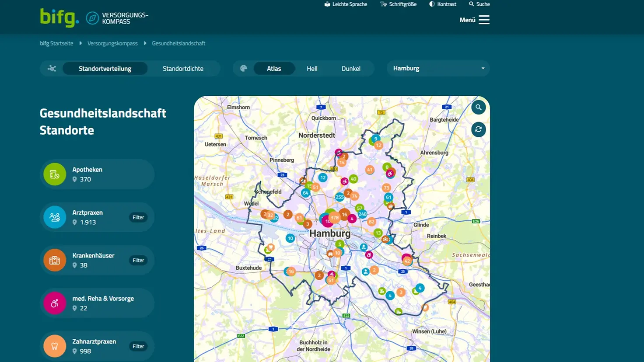Screen dimensions: 644x362
Task: Go to bifg Startseite breadcrumb
Action: pos(56,43)
